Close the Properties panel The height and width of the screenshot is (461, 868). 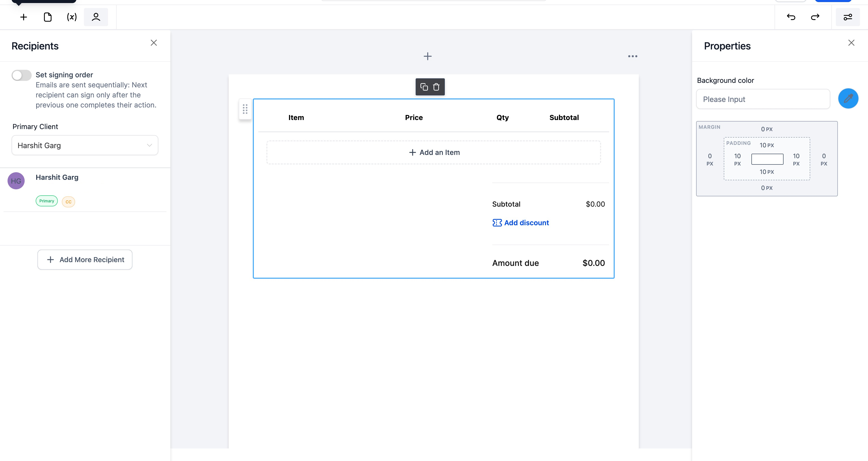851,43
